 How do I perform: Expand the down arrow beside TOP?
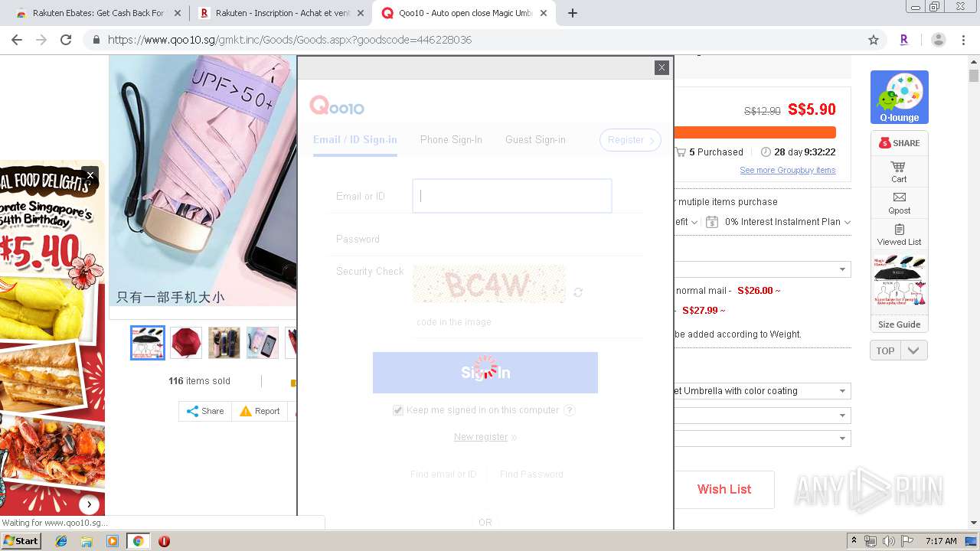coord(913,350)
